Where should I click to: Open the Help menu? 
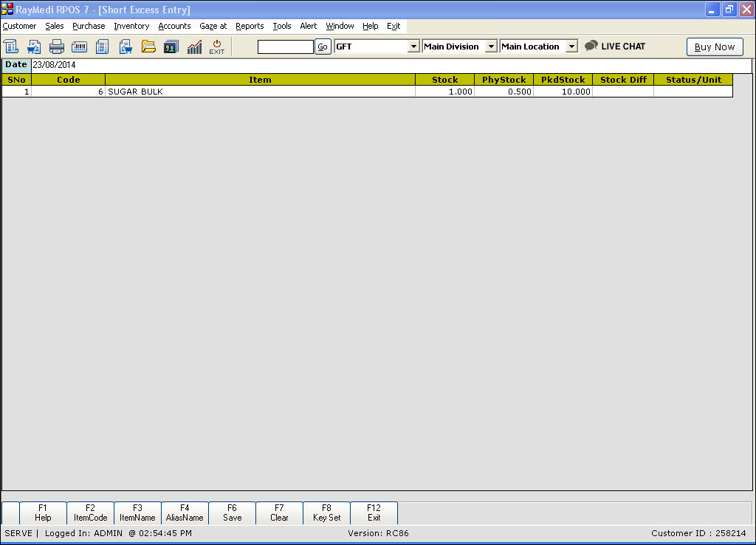pos(371,26)
